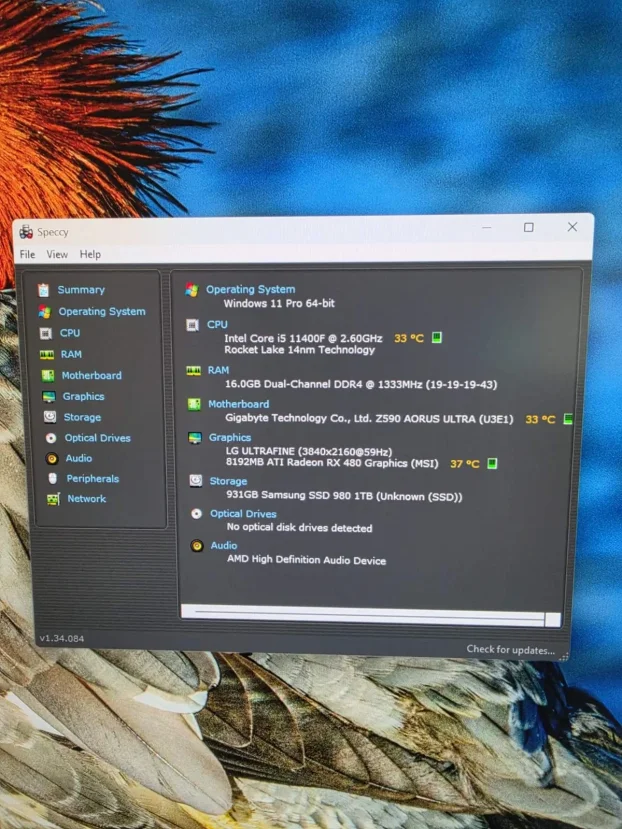Click the Storage disk icon in summary pane
622x829 pixels.
[x=196, y=481]
